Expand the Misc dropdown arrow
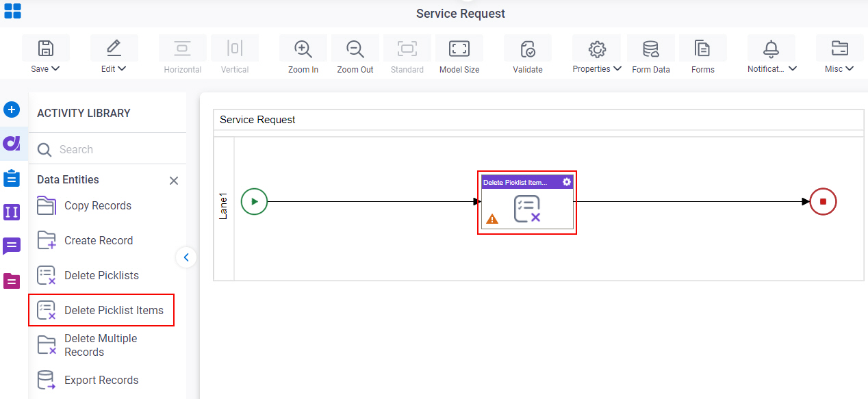Screen dimensions: 868x399 click(850, 68)
